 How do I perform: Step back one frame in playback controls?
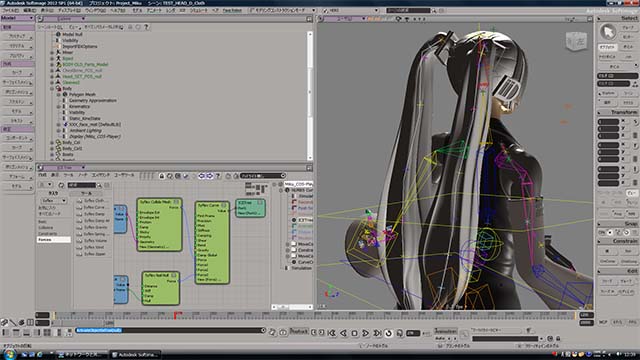point(343,333)
